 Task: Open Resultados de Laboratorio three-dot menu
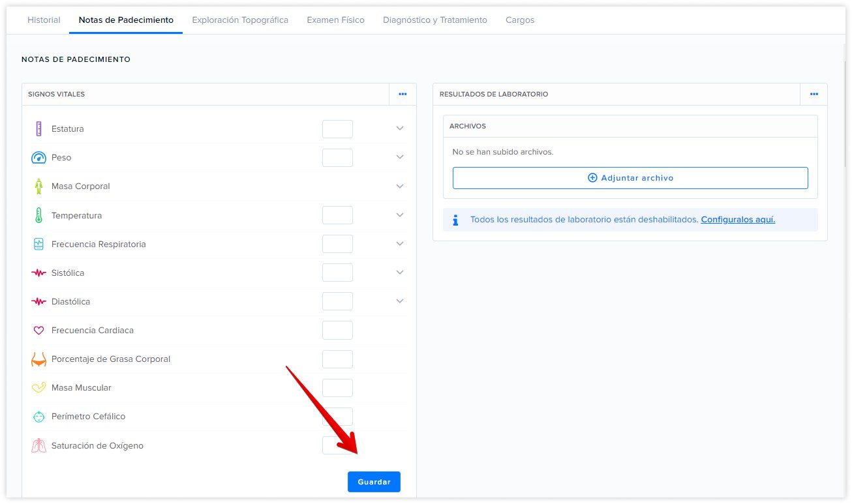click(x=814, y=95)
